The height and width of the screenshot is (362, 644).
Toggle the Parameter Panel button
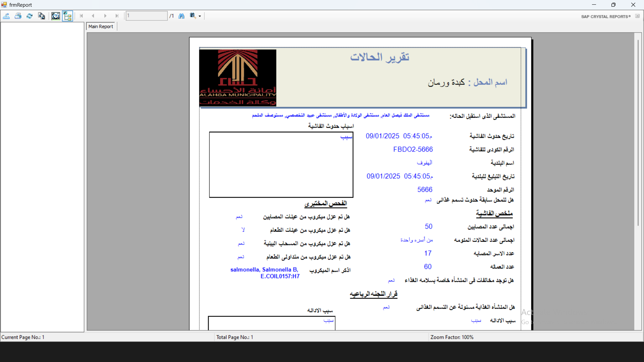[x=56, y=16]
